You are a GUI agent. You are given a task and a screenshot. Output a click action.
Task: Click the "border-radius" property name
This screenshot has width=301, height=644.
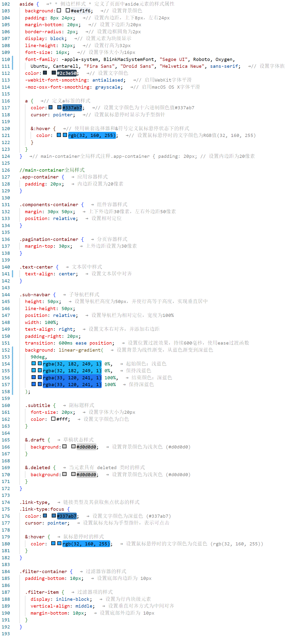coord(43,32)
